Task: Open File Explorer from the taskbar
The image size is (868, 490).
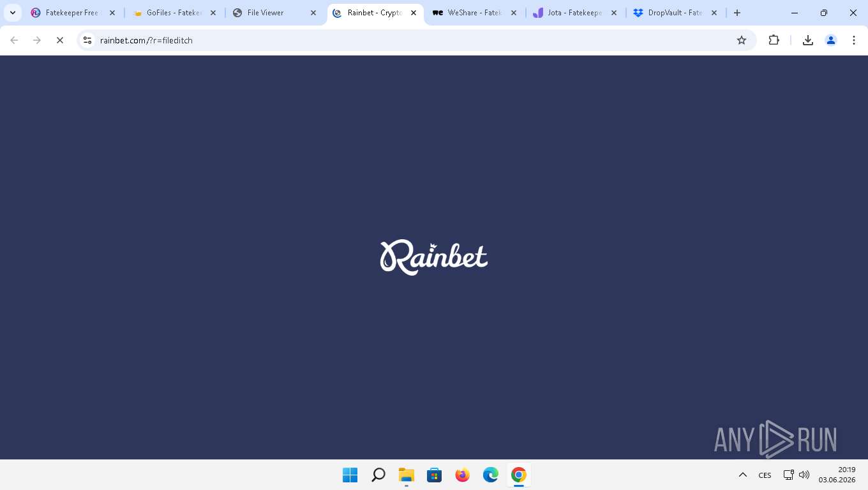Action: tap(407, 475)
